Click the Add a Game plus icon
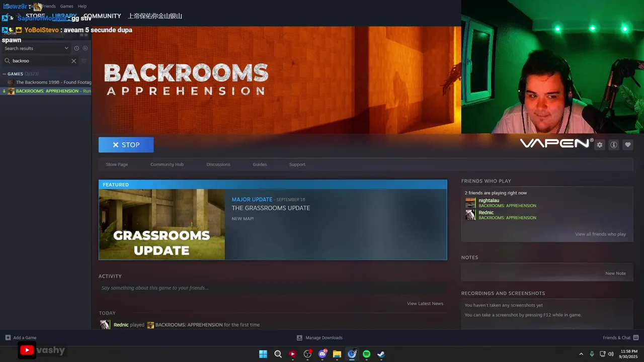 (8, 337)
